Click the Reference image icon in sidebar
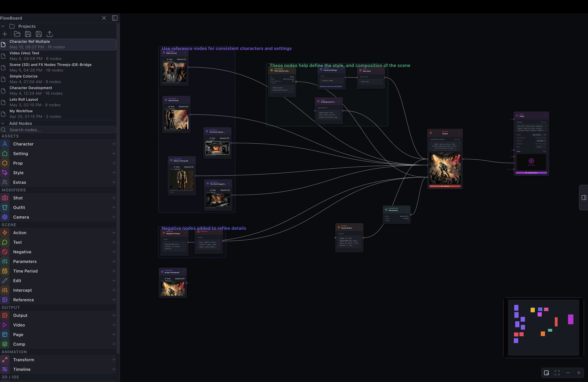This screenshot has width=588, height=382. [5, 300]
